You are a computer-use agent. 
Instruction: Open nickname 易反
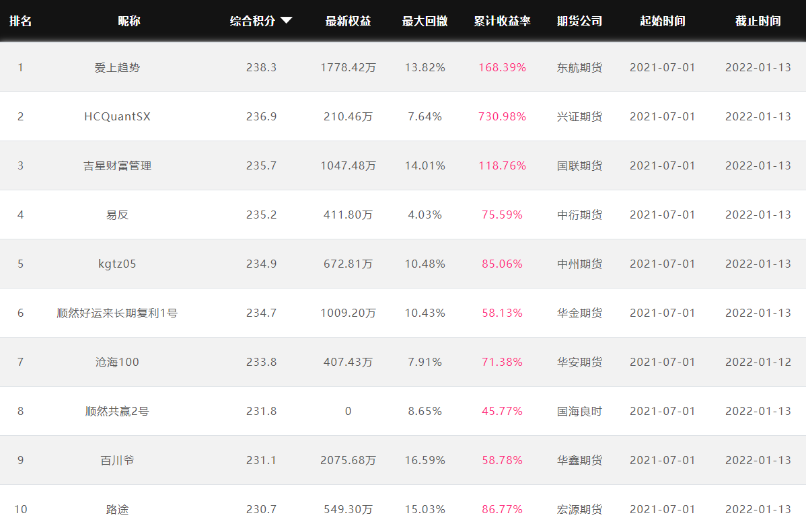[x=117, y=215]
